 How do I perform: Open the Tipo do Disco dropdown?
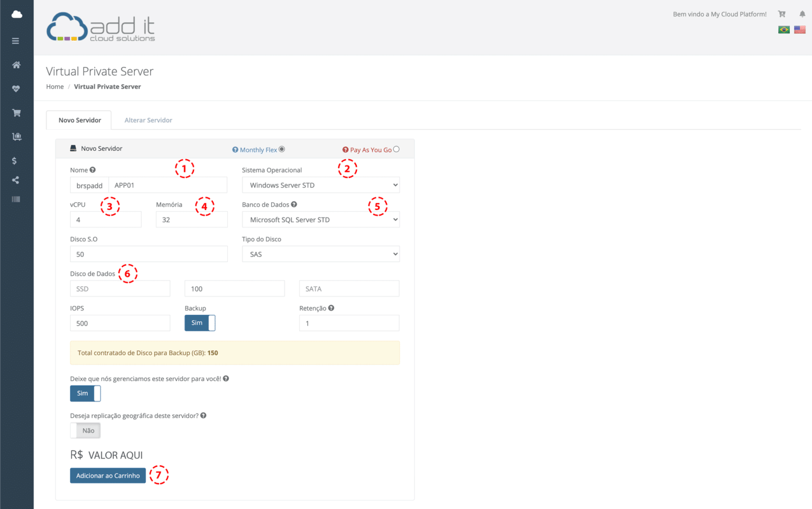coord(320,253)
